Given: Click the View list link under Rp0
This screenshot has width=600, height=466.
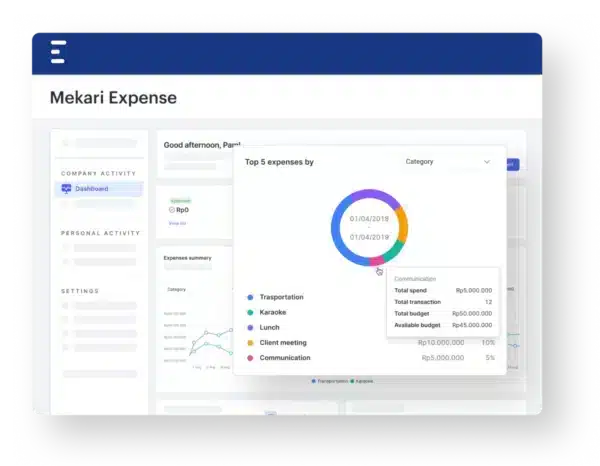Looking at the screenshot, I should coord(177,223).
